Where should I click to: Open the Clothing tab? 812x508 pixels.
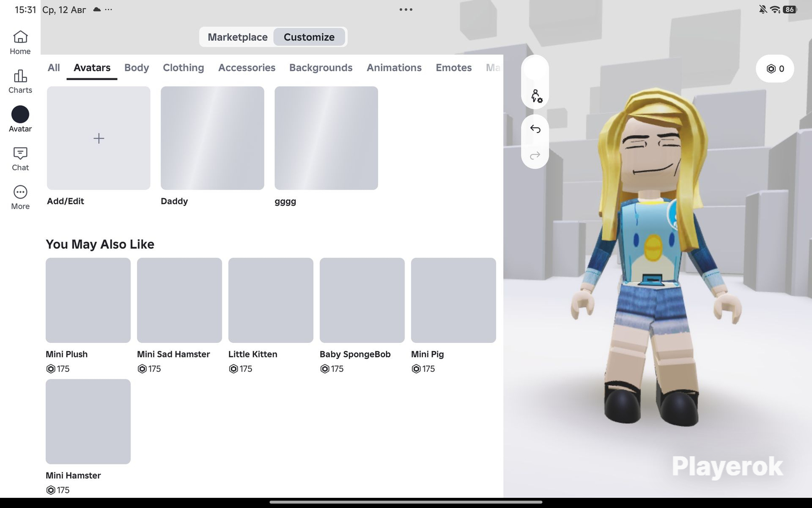click(x=183, y=68)
